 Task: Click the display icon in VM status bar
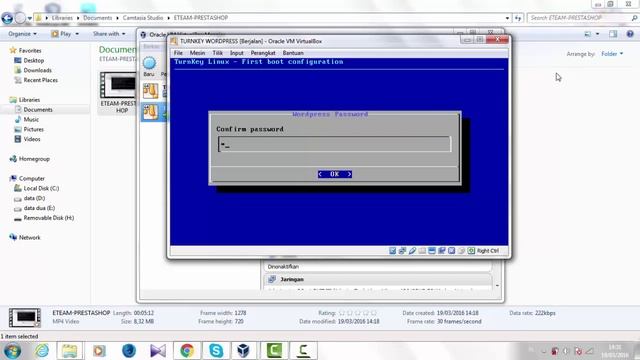[432, 251]
